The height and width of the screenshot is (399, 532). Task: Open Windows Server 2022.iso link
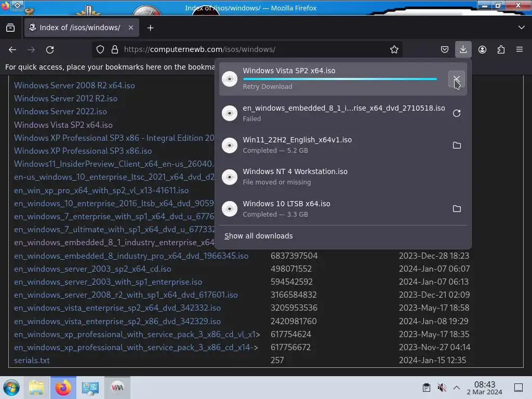(x=60, y=111)
